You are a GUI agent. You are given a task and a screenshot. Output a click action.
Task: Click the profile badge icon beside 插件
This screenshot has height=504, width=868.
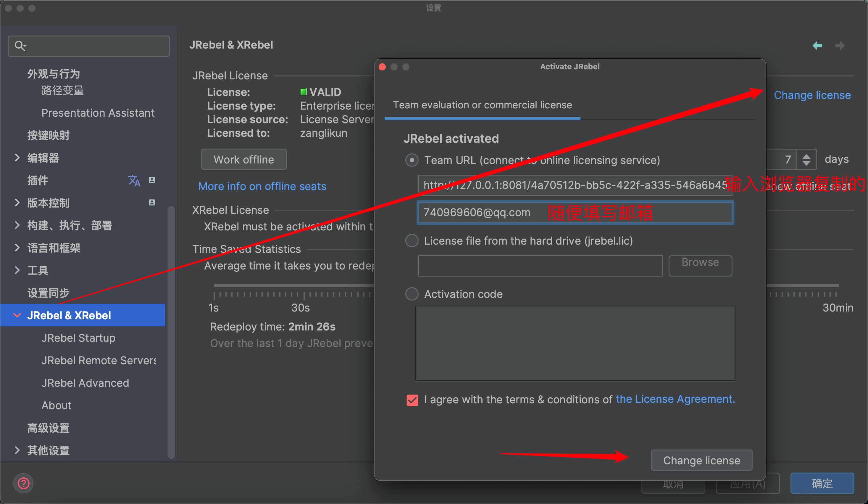click(151, 180)
